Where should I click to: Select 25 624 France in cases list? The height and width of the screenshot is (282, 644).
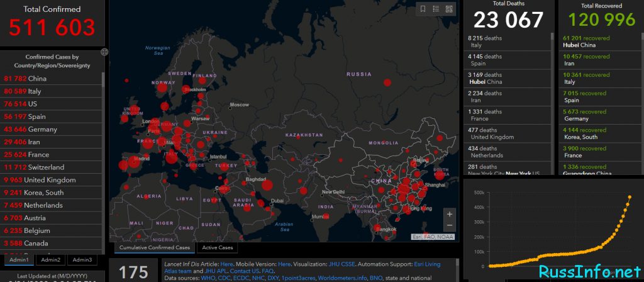[50, 155]
